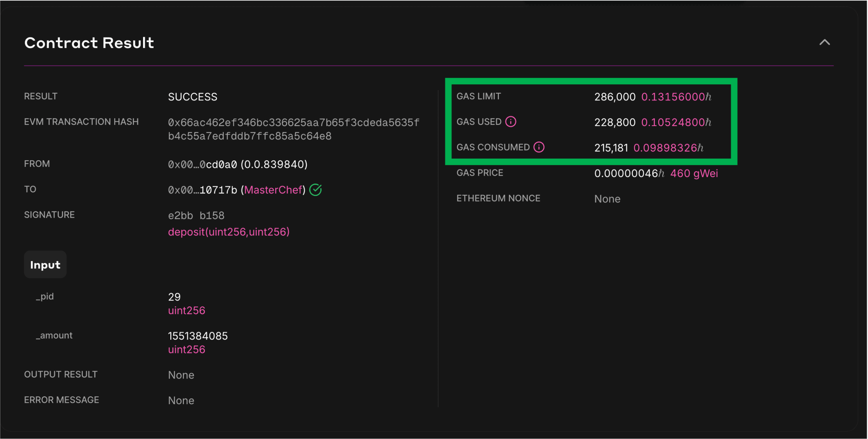Click the 0x00…0cd0a0 sender address

click(x=202, y=165)
